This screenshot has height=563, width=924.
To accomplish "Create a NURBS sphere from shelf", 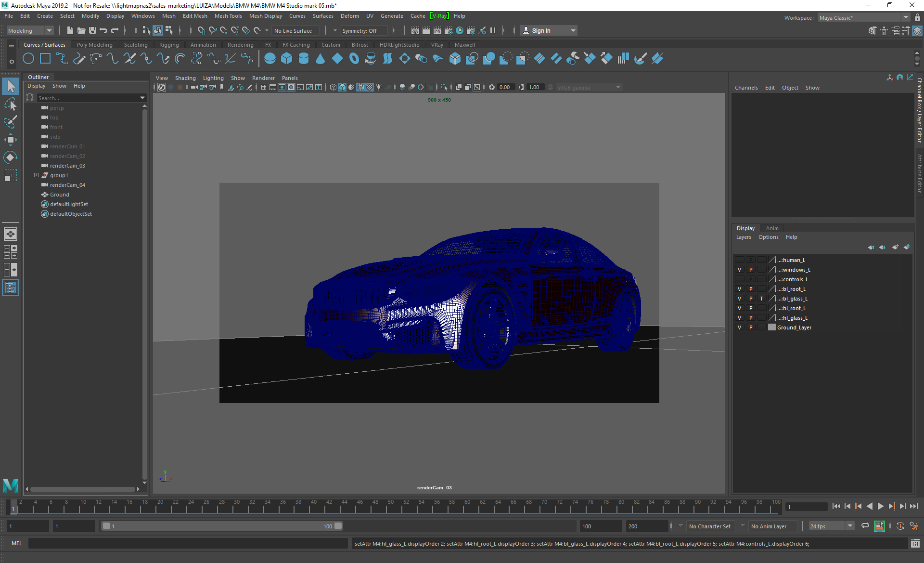I will pyautogui.click(x=270, y=59).
